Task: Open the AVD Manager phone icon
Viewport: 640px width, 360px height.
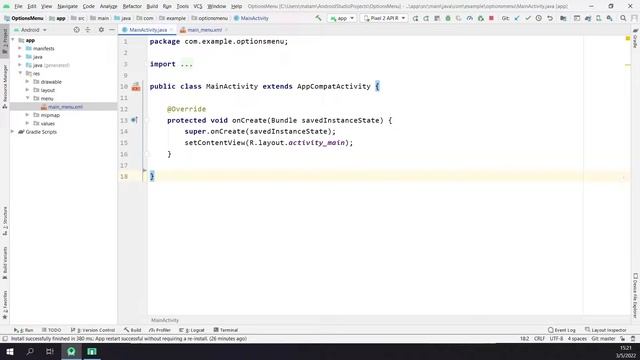Action: (x=598, y=18)
